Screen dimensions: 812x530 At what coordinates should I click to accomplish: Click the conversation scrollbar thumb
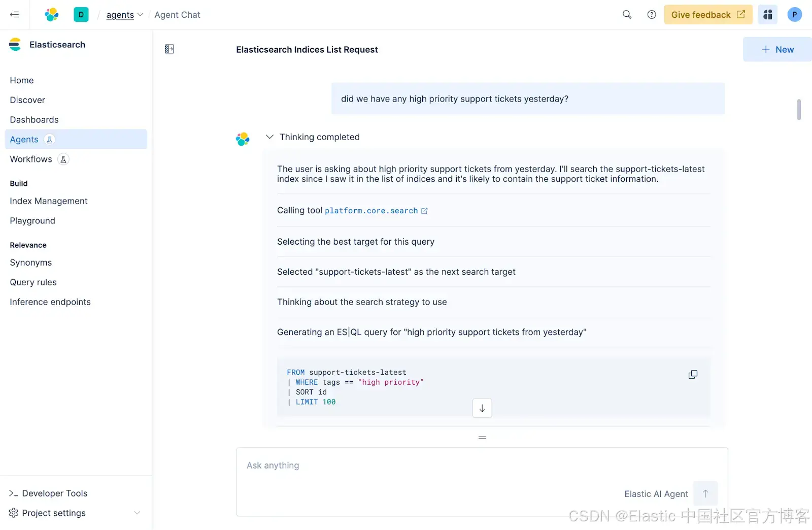point(799,109)
